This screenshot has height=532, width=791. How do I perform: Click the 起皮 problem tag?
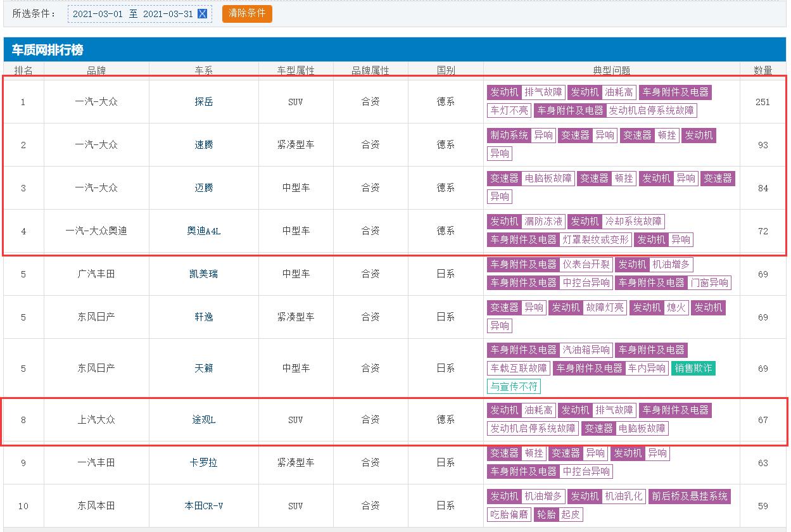(x=571, y=515)
